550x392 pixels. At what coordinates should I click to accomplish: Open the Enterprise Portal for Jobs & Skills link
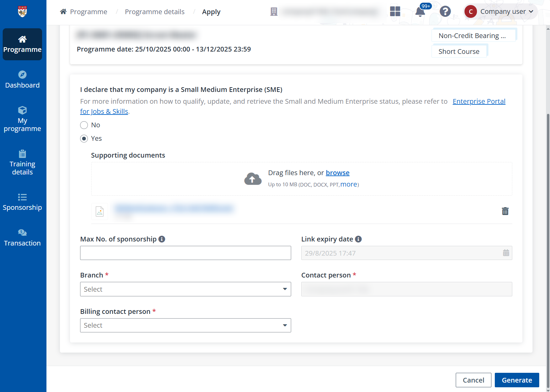(x=479, y=101)
